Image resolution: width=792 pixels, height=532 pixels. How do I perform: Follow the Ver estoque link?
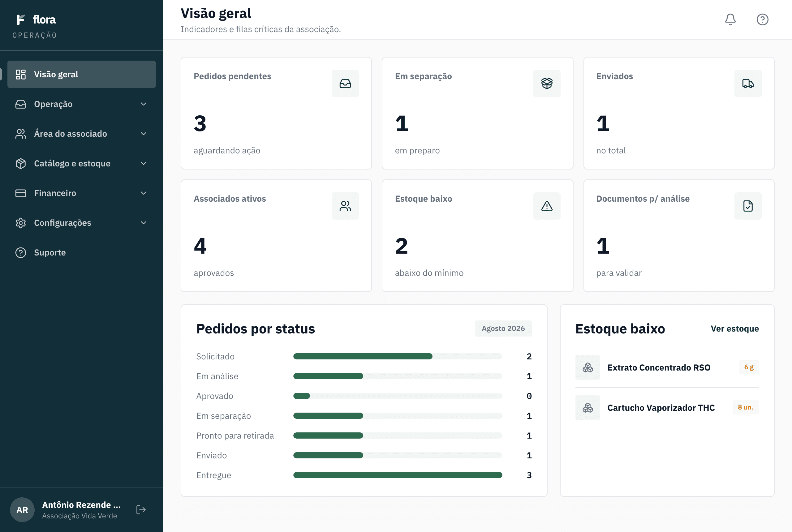coord(735,328)
